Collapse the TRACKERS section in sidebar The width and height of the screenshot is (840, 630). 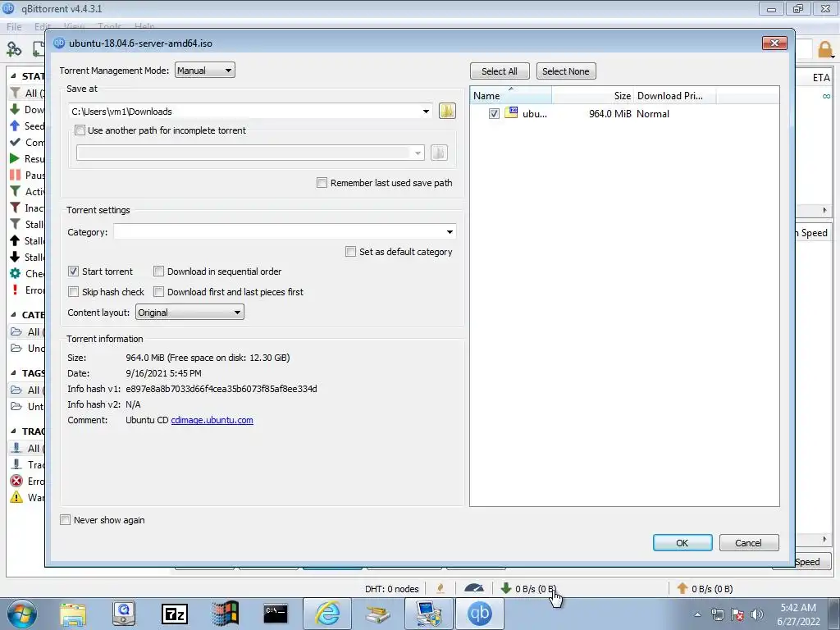click(x=13, y=431)
